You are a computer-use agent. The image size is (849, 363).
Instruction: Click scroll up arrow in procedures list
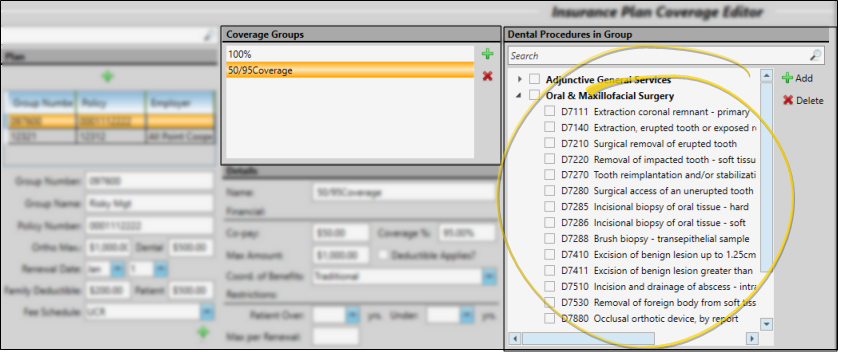tap(766, 76)
